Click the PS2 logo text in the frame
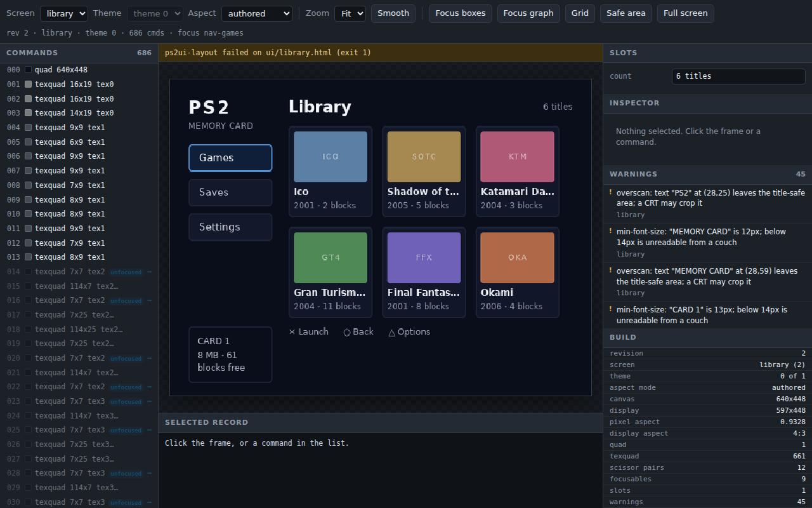This screenshot has width=812, height=508. click(x=209, y=107)
